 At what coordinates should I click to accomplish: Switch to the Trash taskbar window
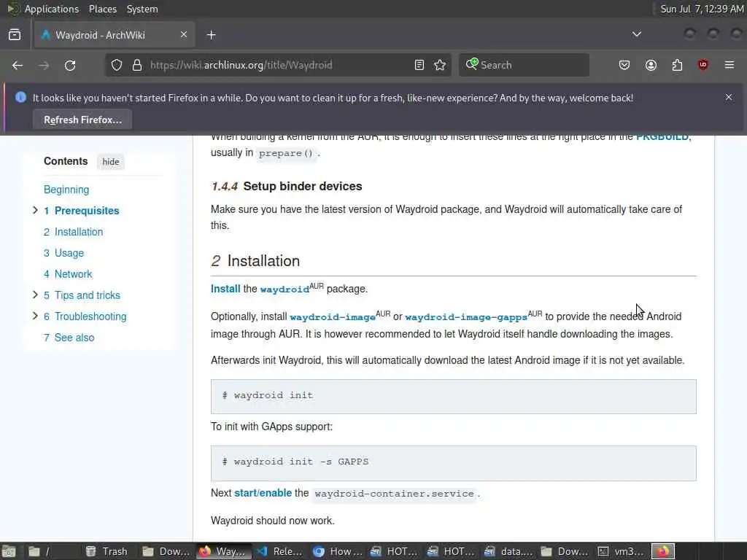pos(107,551)
